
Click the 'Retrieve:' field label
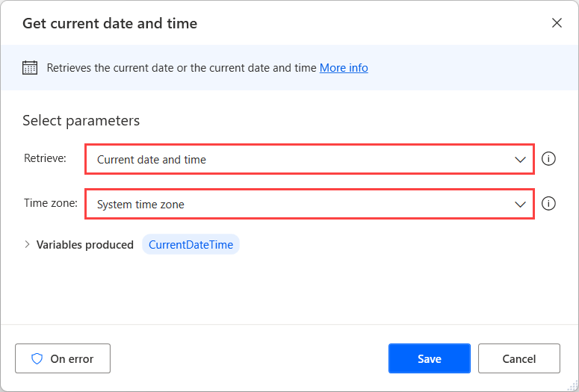45,158
